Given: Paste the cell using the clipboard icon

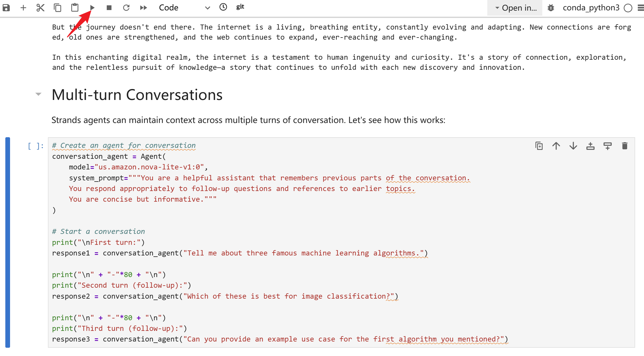Looking at the screenshot, I should (75, 8).
